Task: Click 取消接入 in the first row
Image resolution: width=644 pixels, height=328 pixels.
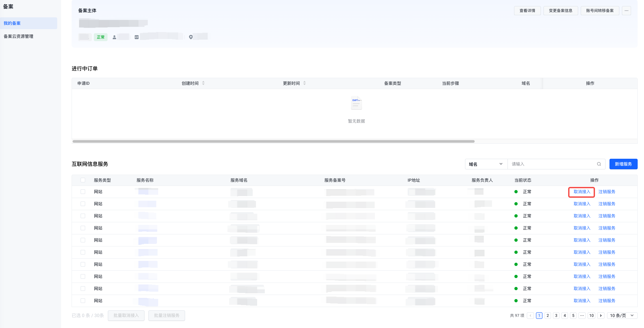Action: point(582,191)
